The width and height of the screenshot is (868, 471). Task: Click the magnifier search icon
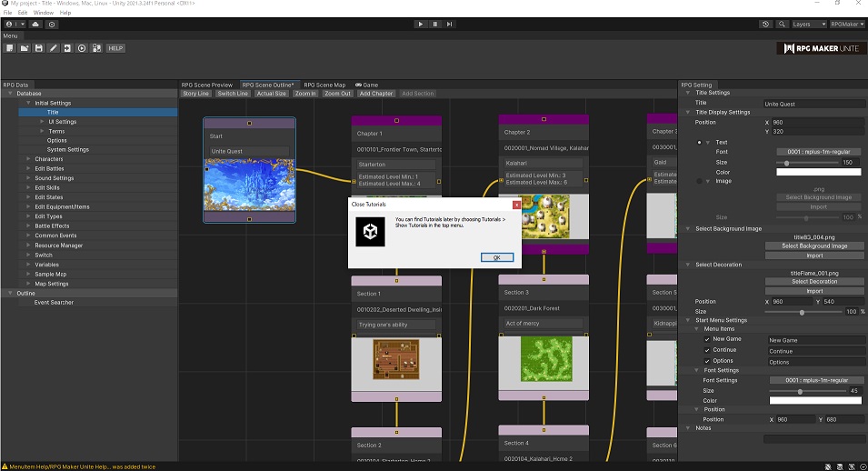(x=782, y=24)
